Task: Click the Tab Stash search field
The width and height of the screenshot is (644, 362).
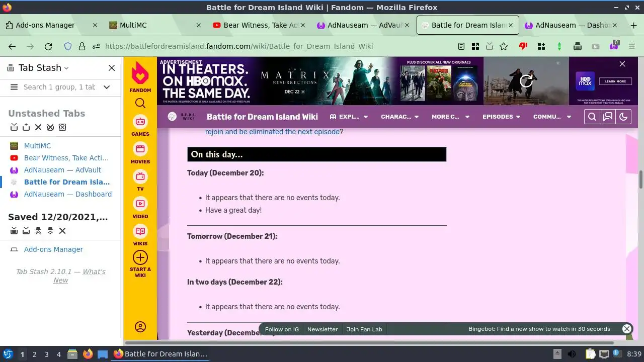Action: pos(59,87)
